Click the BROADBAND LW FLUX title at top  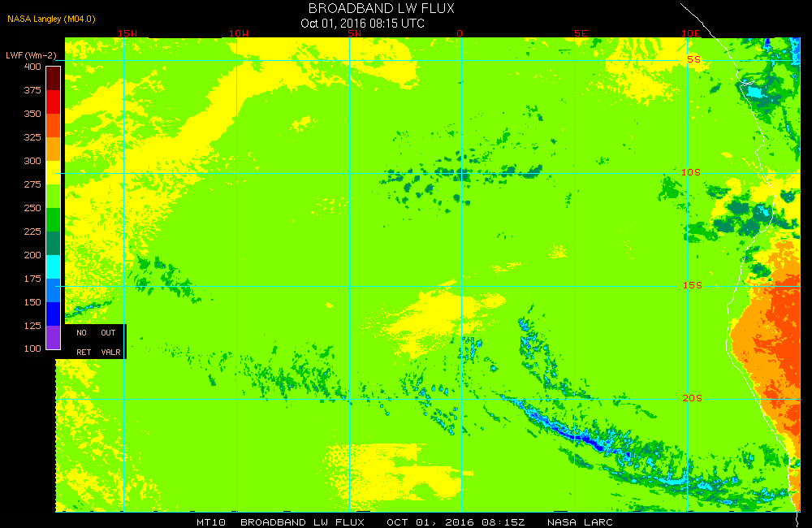pyautogui.click(x=381, y=8)
